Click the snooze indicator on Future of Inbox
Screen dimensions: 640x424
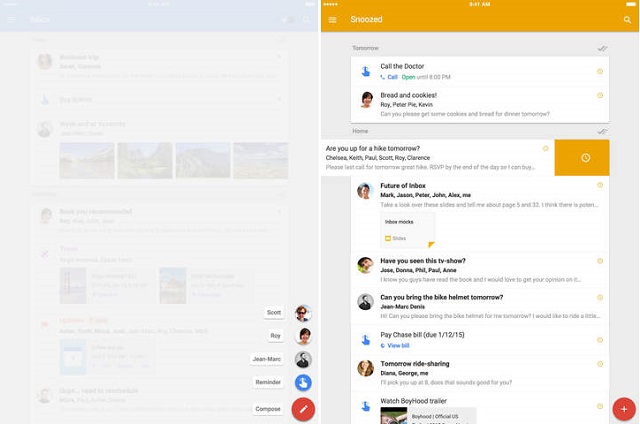pos(600,185)
